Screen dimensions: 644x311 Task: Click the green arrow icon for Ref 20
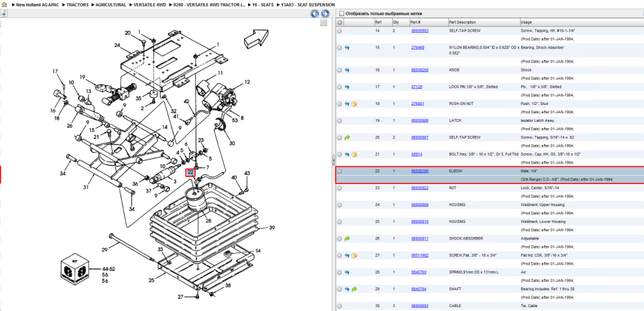(x=346, y=138)
